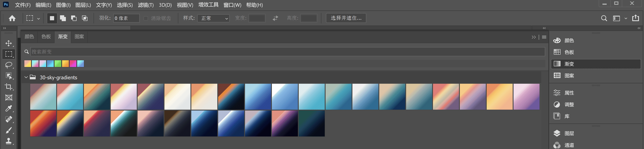Open the 样式 style dropdown
Viewport: 644px width, 149px height.
point(214,18)
